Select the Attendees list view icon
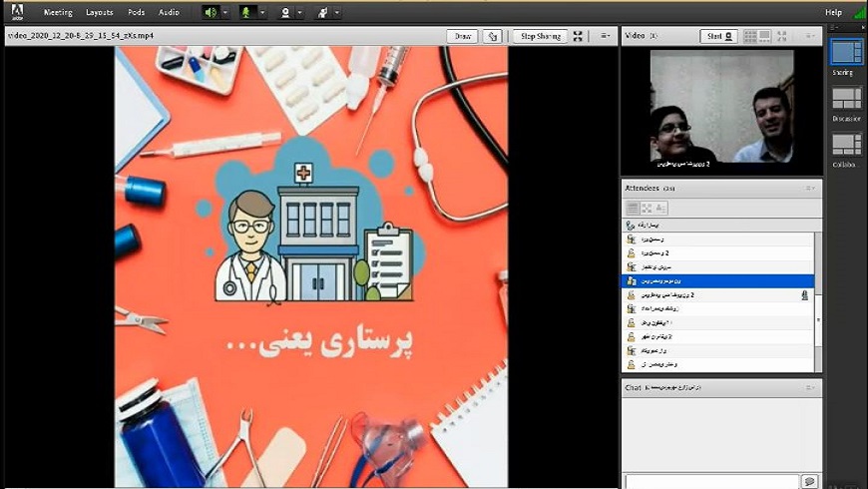 coord(633,209)
